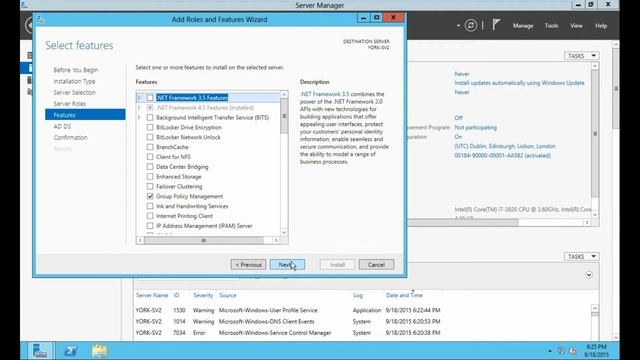Click the Server Manager refresh icon
Viewport: 640px width, 360px height.
471,25
